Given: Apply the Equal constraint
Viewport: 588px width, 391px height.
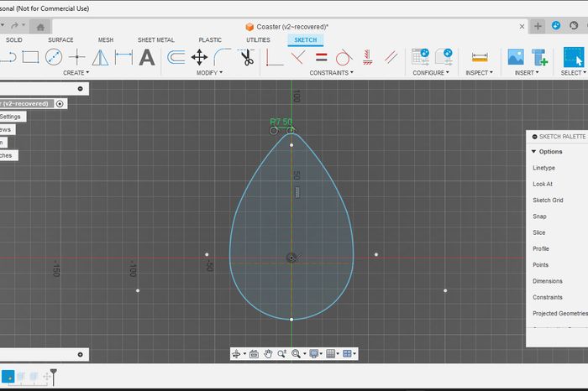Looking at the screenshot, I should click(322, 57).
